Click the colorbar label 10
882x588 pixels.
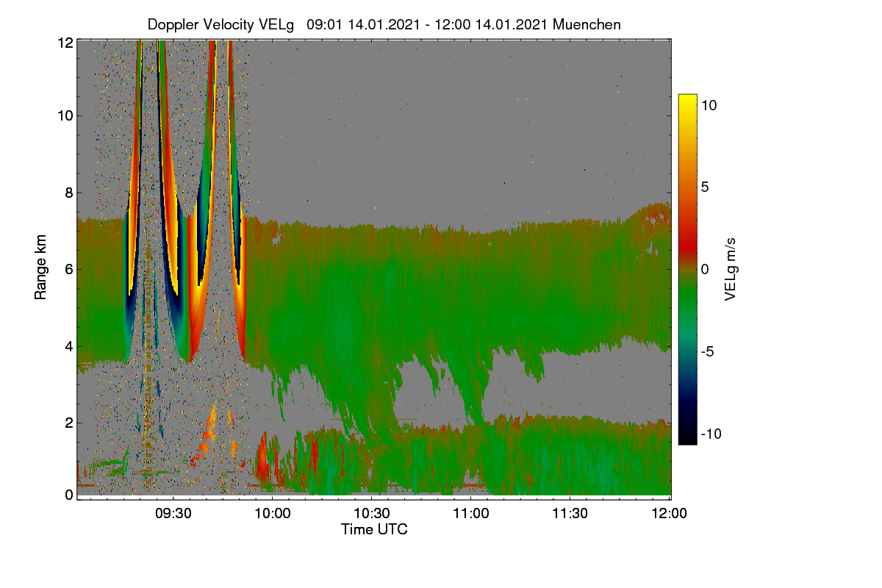tap(709, 105)
